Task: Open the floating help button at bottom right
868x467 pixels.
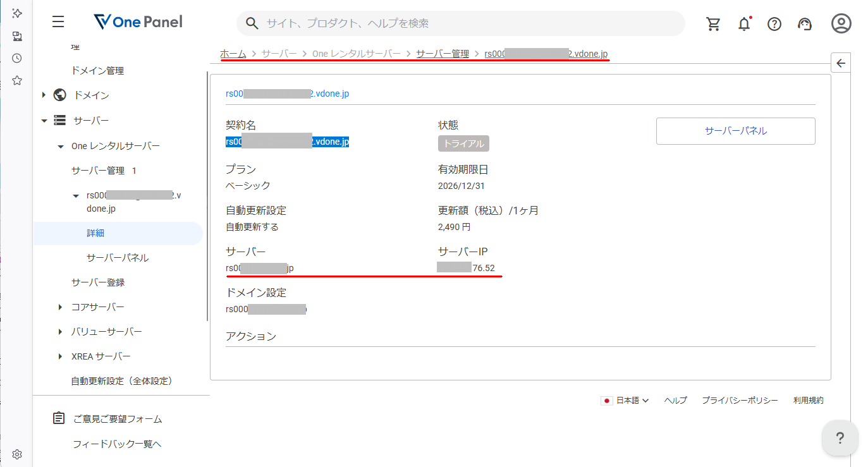Action: pyautogui.click(x=840, y=437)
